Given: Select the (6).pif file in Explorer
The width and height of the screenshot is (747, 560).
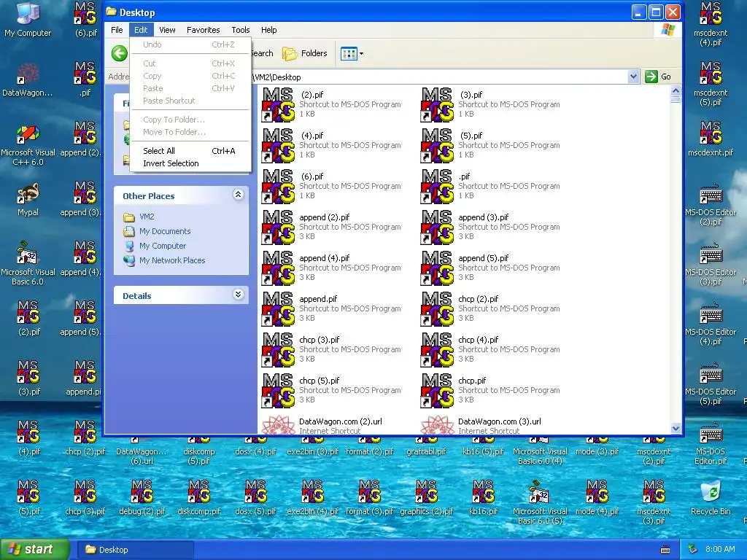Looking at the screenshot, I should [332, 186].
